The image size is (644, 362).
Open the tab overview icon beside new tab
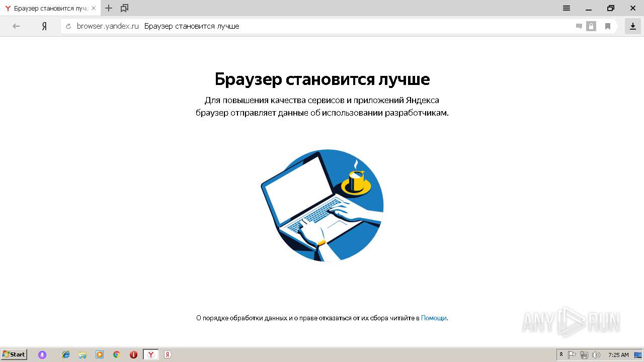click(125, 8)
